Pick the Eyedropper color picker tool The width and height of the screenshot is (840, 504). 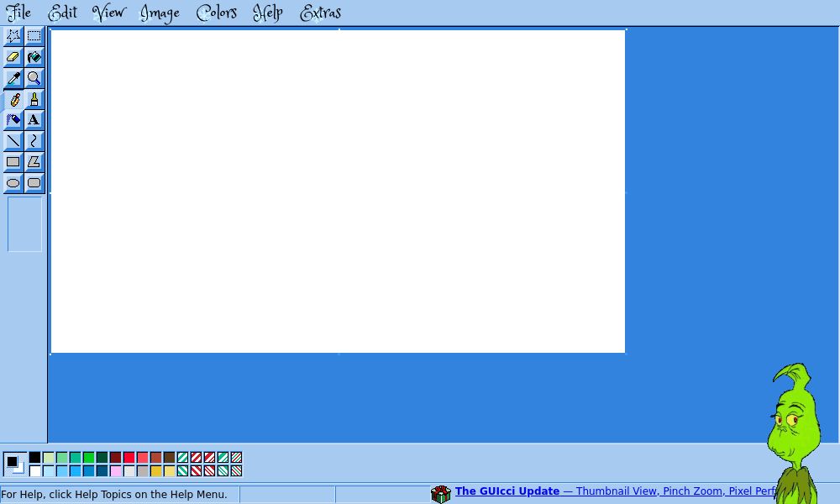(13, 77)
